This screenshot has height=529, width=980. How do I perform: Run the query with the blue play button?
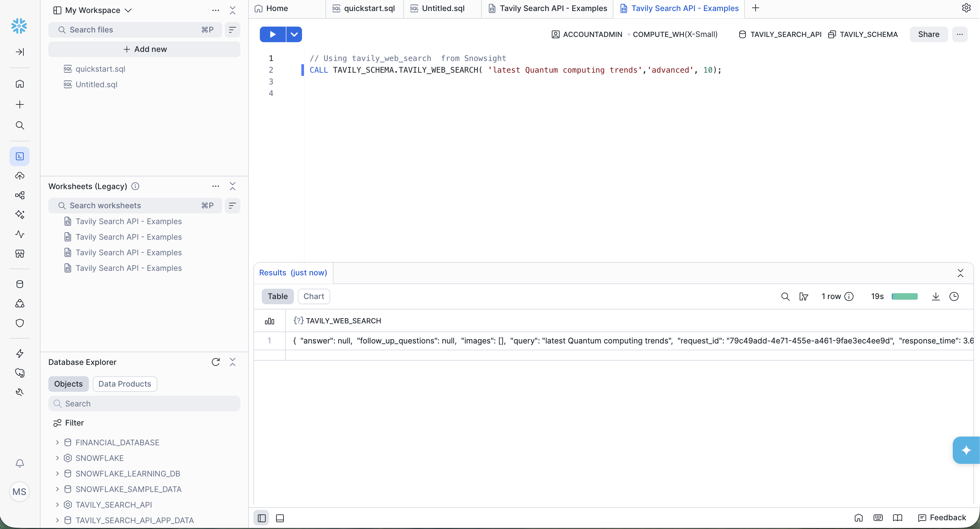[272, 34]
